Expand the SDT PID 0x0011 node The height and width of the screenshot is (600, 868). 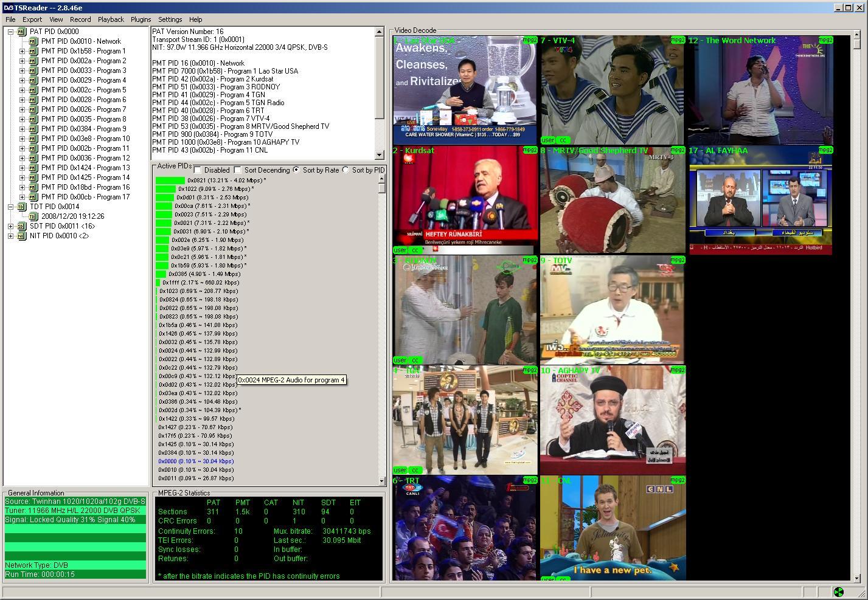click(x=10, y=226)
